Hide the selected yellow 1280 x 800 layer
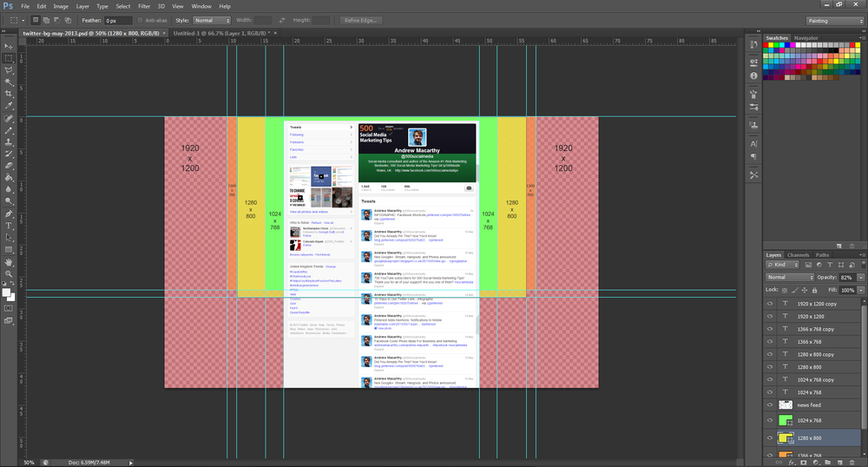Screen dimensions: 868x467 pos(769,437)
